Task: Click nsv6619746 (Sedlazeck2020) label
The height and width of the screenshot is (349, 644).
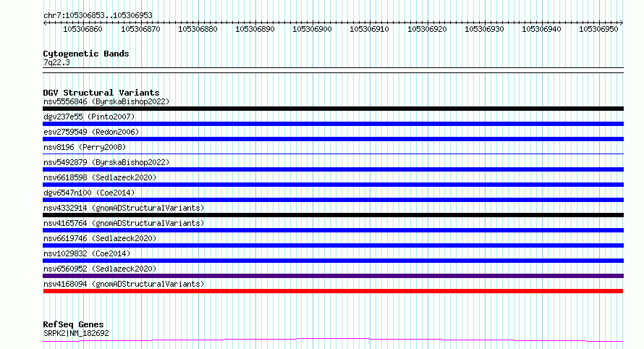Action: point(100,238)
